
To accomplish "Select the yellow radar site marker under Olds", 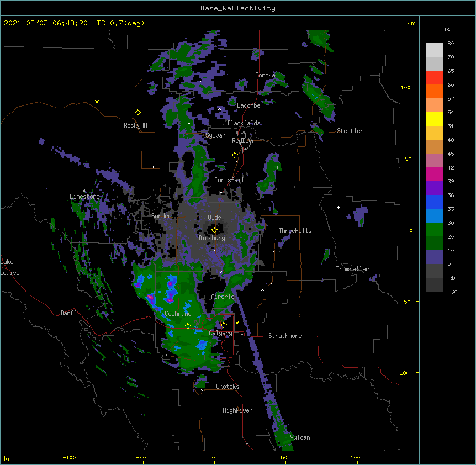I will (214, 230).
